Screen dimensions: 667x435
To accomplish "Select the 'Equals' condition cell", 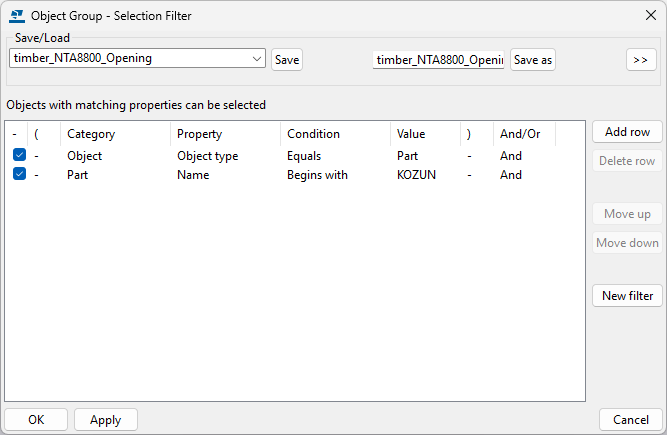I will [304, 156].
